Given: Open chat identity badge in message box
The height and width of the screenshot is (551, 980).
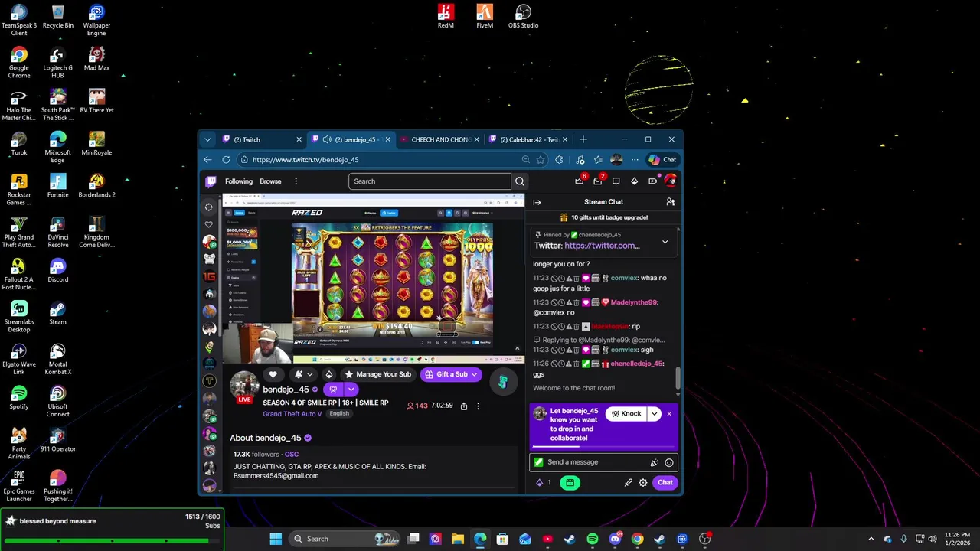Looking at the screenshot, I should (538, 462).
